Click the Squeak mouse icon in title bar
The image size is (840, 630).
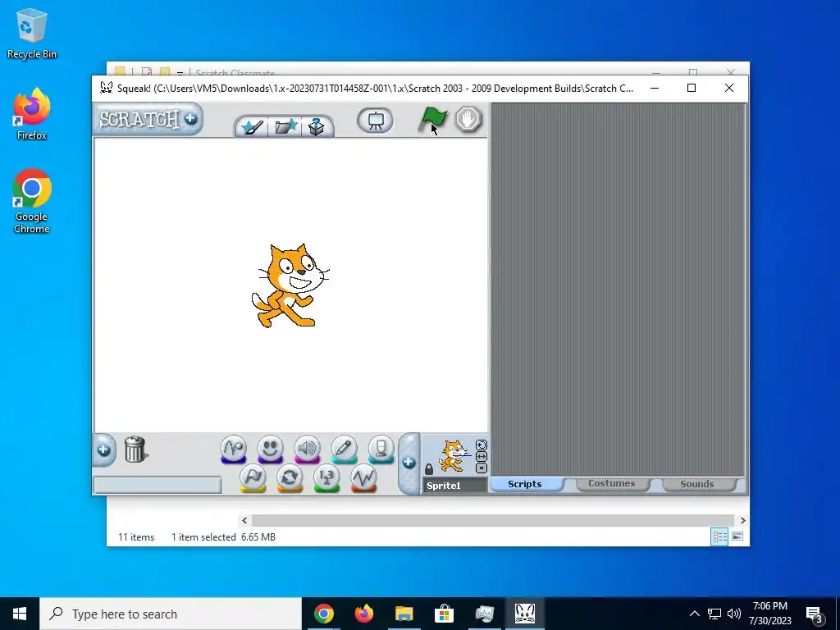point(106,88)
